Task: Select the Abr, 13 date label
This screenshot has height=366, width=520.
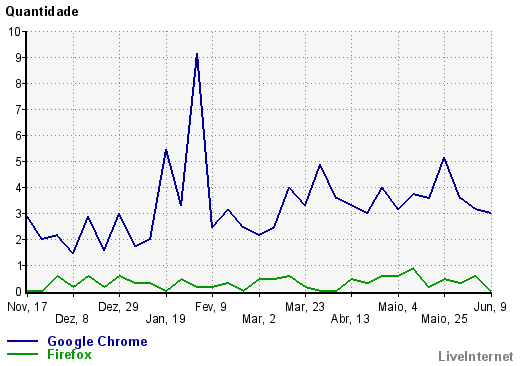Action: [350, 319]
